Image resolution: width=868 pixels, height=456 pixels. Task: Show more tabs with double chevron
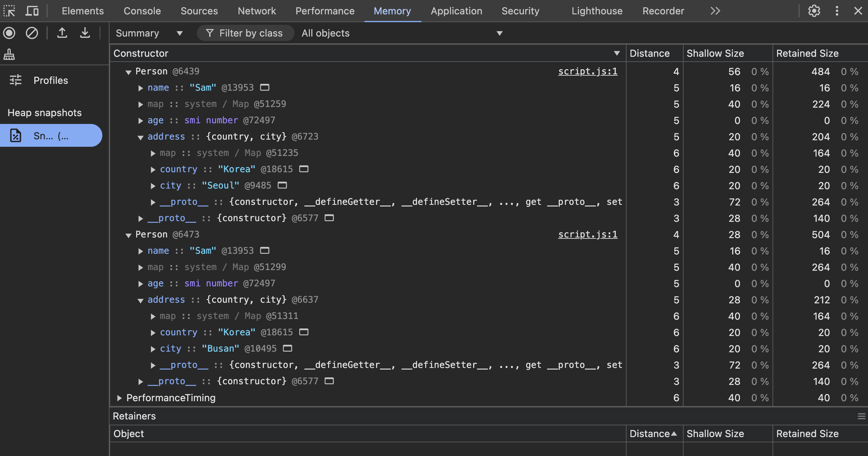point(715,11)
